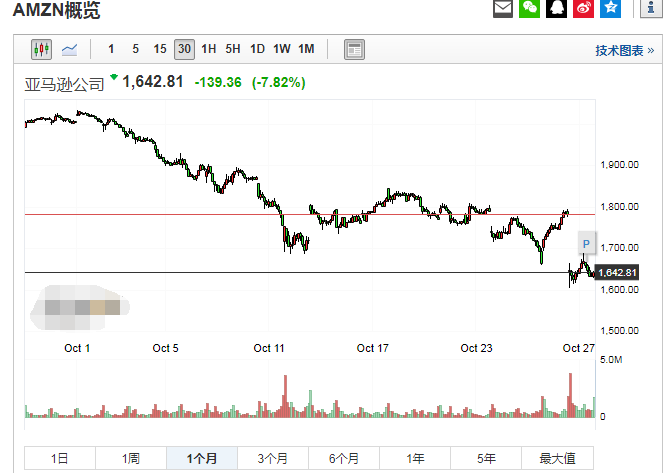Switch to the 1周 range tab
Viewport: 670px width, 473px height.
pos(131,458)
